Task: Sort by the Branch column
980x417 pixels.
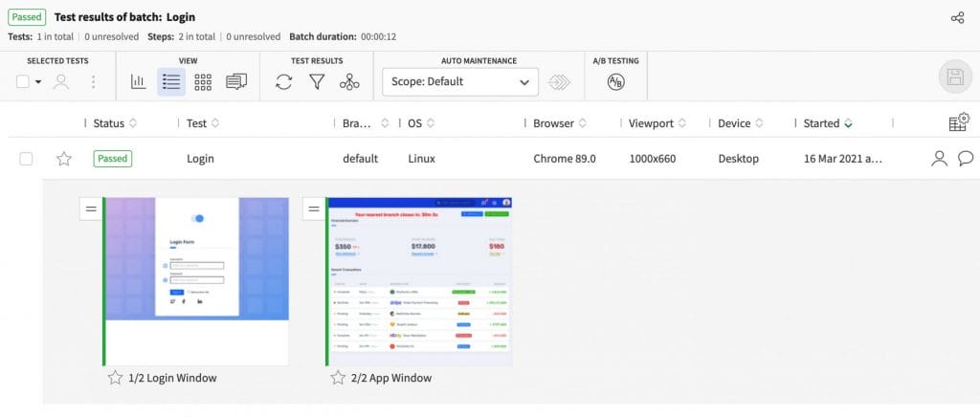Action: pos(385,123)
